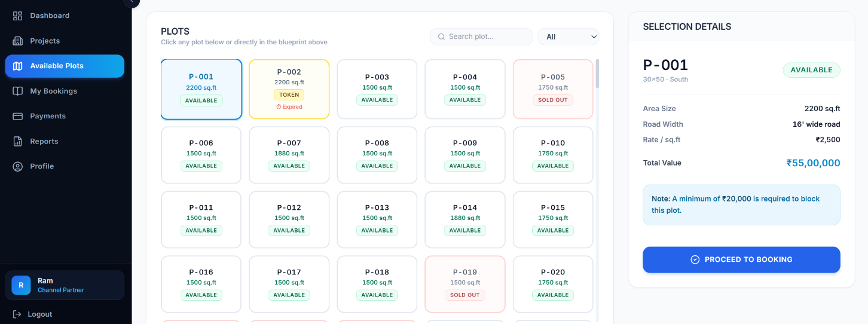
Task: Select plot P-020
Action: coord(553,284)
